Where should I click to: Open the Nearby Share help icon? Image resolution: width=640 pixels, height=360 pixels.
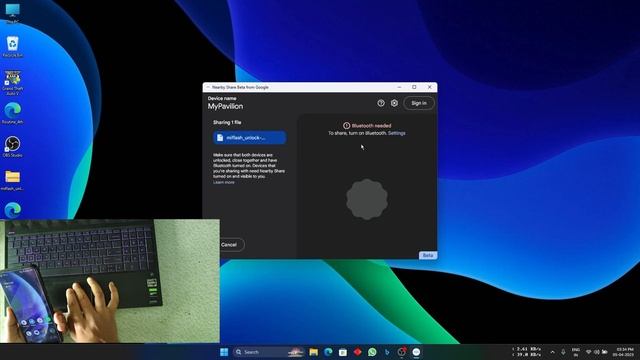pos(381,103)
